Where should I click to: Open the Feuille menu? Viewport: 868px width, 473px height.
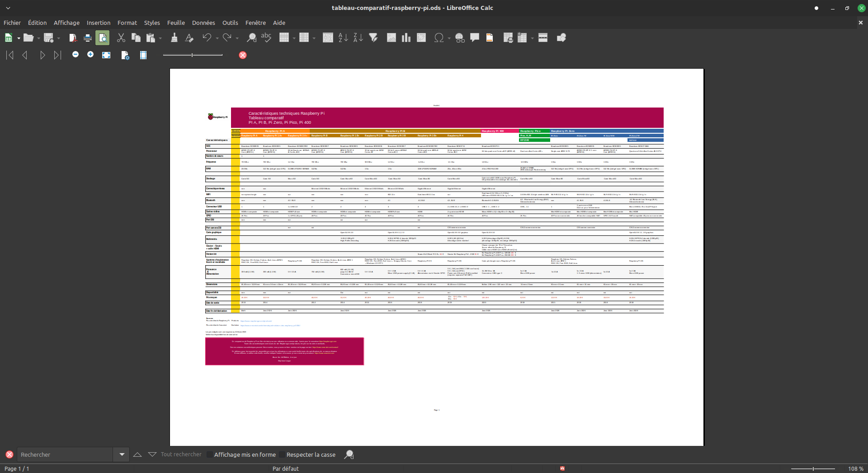click(176, 23)
